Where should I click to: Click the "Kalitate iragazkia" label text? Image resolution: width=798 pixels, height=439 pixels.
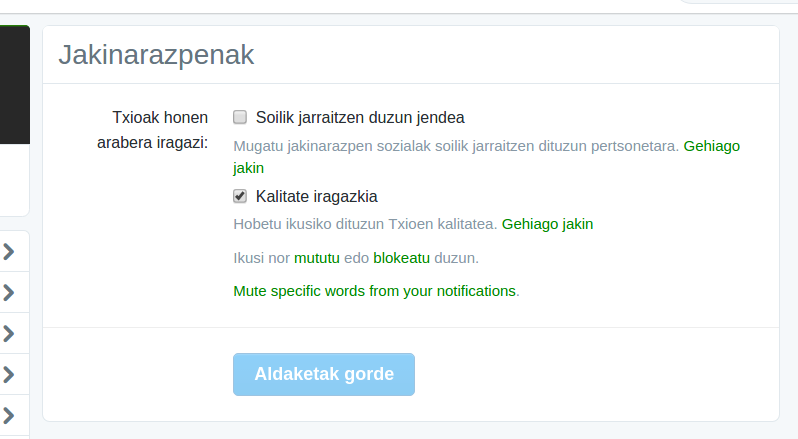coord(316,196)
